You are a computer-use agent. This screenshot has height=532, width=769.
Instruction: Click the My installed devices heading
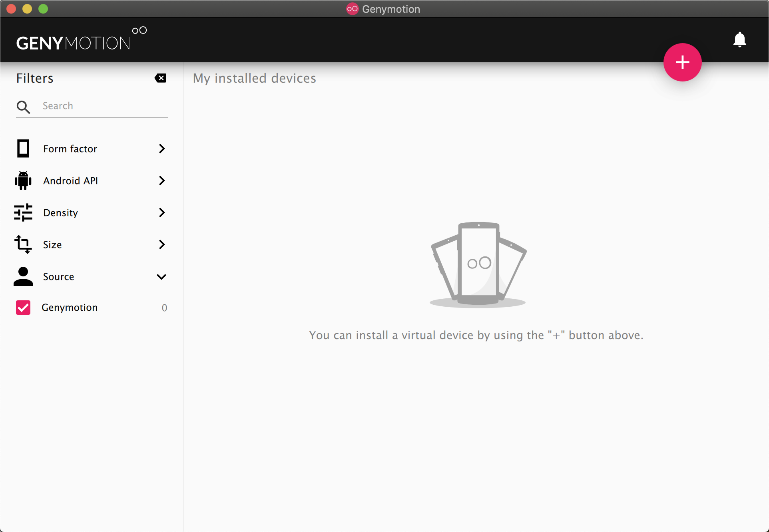pos(254,78)
